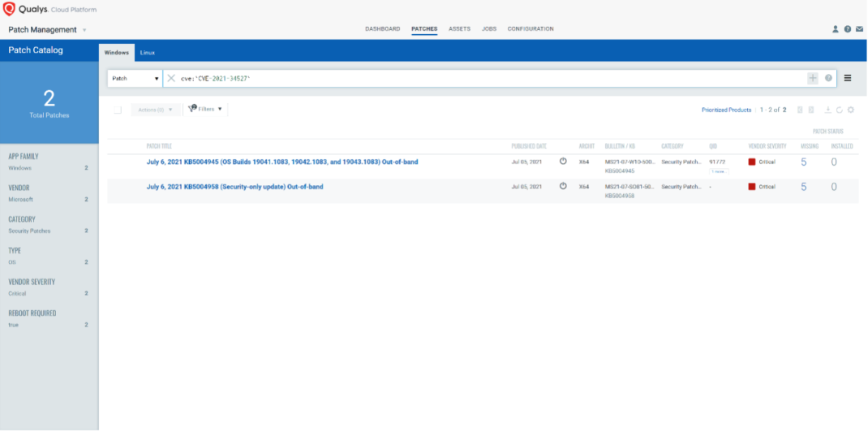Open the KB5004945 OS Builds patch link
Viewport: 868px width, 432px height.
tap(282, 162)
